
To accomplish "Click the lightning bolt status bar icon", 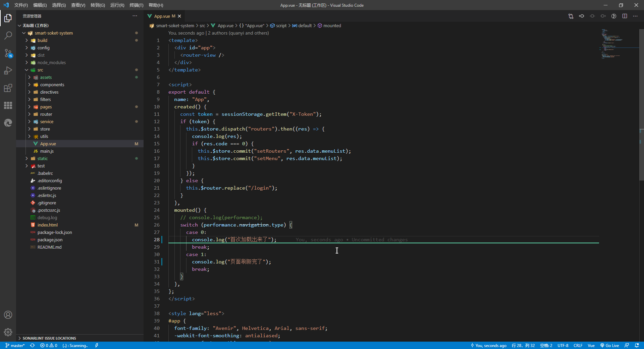I will coord(97,345).
